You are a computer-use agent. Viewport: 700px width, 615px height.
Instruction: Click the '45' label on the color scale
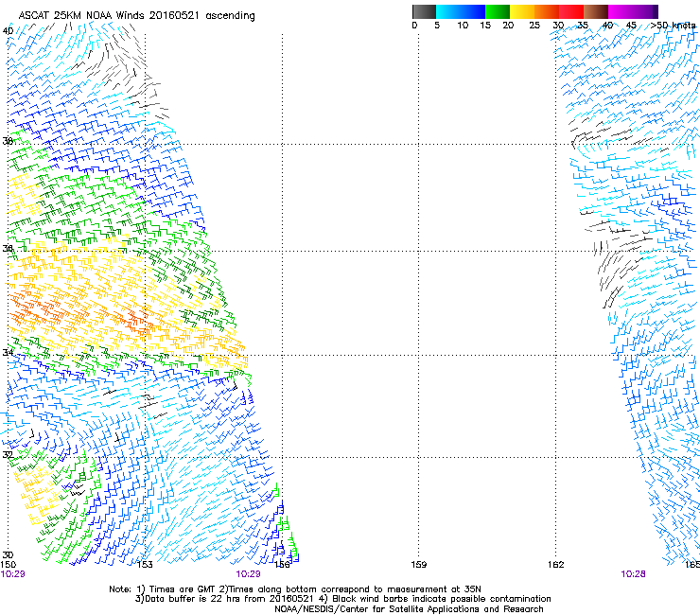(631, 26)
